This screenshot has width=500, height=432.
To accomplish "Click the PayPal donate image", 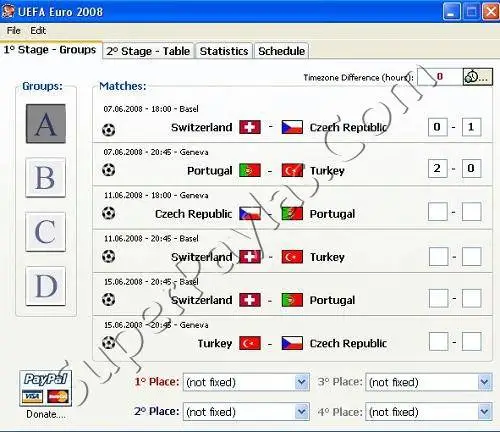I will click(46, 388).
